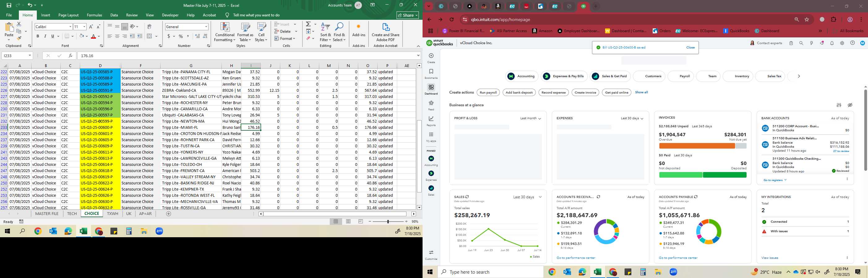Expand the Excel Name Box dropdown arrow
The height and width of the screenshot is (278, 868).
coord(30,56)
